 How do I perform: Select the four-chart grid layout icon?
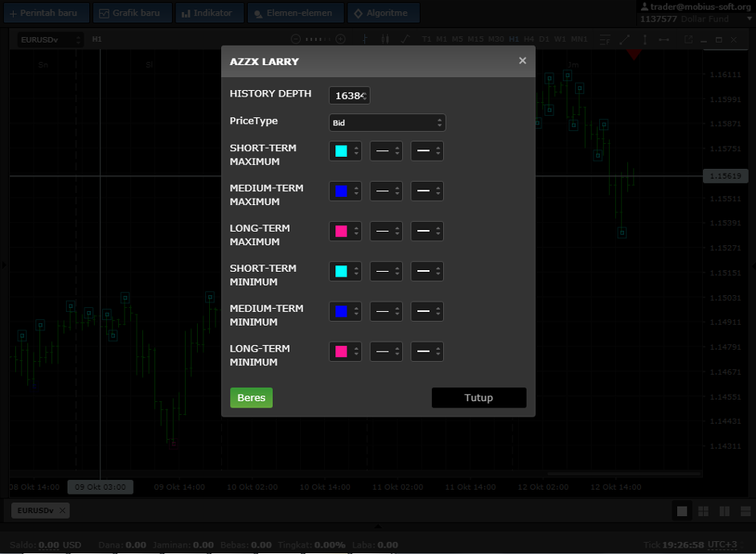pos(703,511)
